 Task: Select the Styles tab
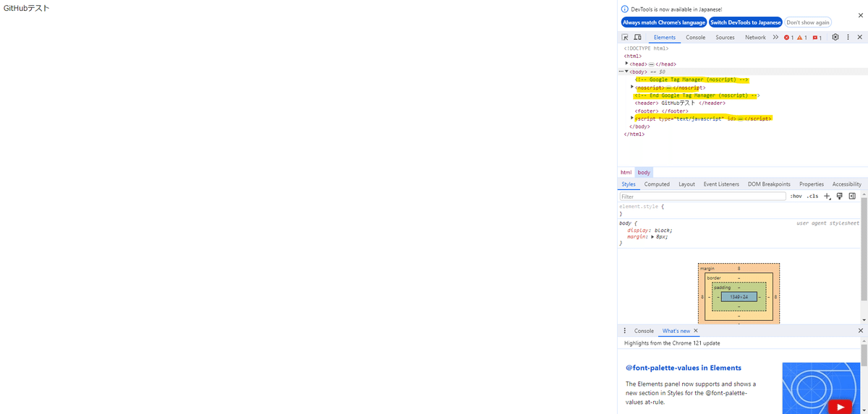[x=629, y=184]
